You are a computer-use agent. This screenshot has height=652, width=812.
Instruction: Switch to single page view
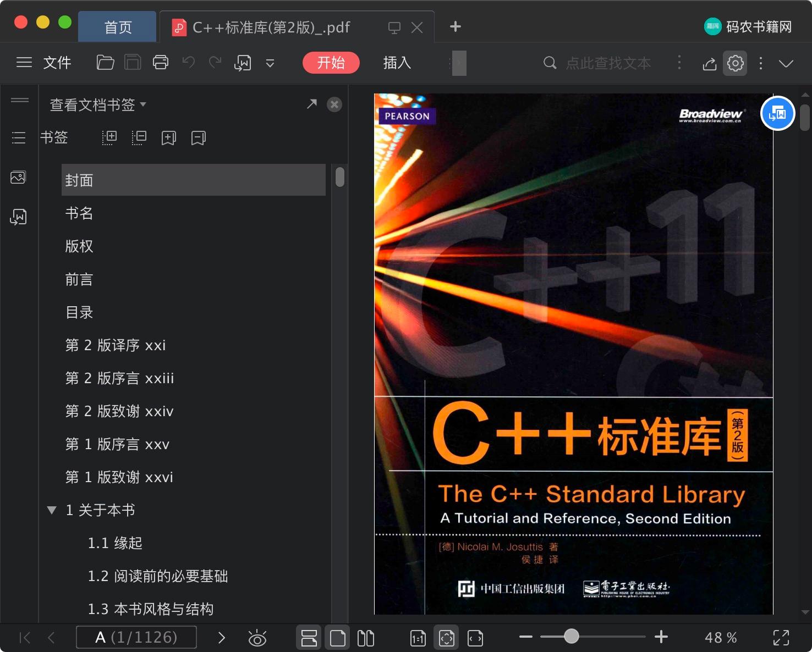point(338,638)
